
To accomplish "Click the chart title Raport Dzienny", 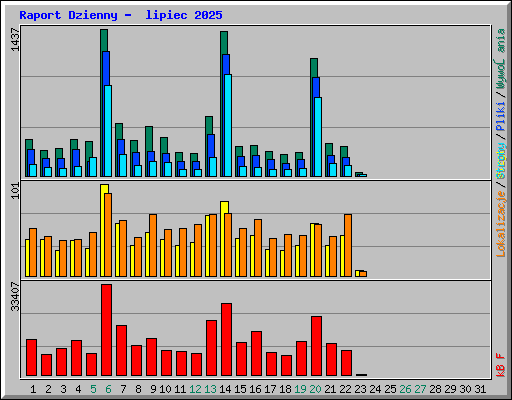I will coord(68,15).
